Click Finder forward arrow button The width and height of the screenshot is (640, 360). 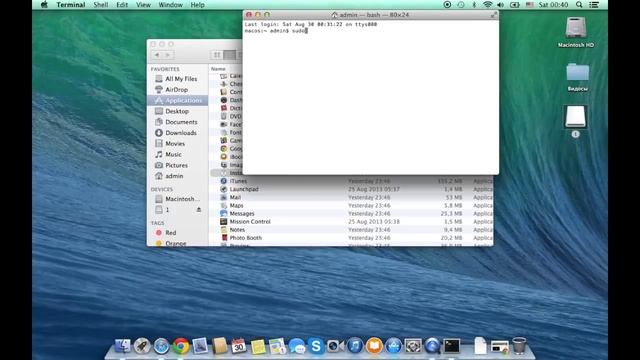click(168, 55)
